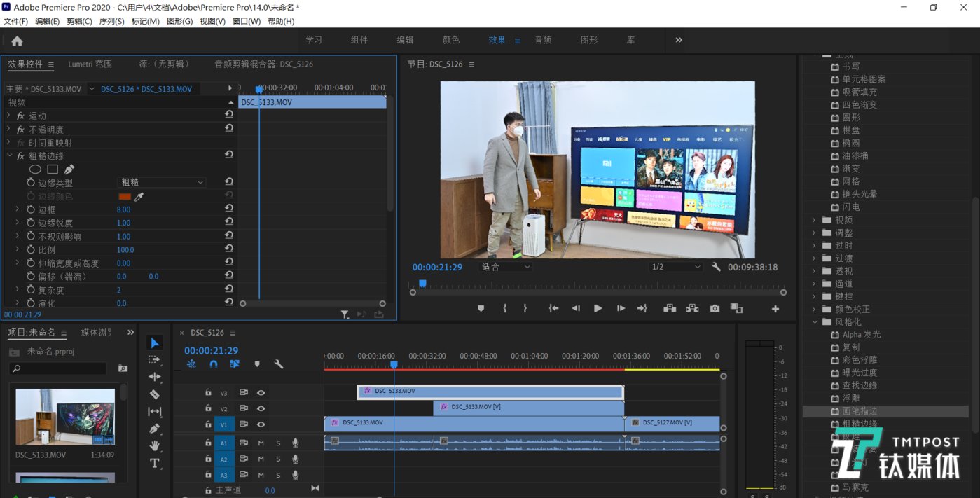Play the program monitor sequence
This screenshot has height=498, width=980.
tap(598, 308)
